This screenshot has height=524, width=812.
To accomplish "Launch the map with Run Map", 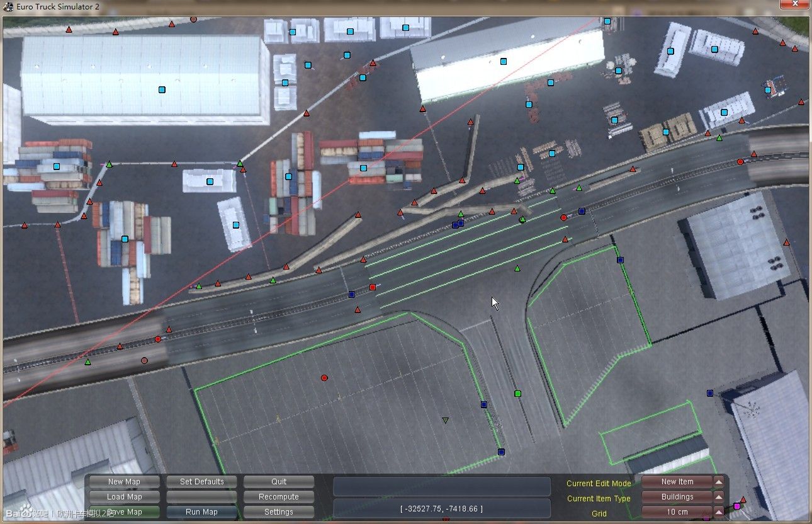I will 201,512.
